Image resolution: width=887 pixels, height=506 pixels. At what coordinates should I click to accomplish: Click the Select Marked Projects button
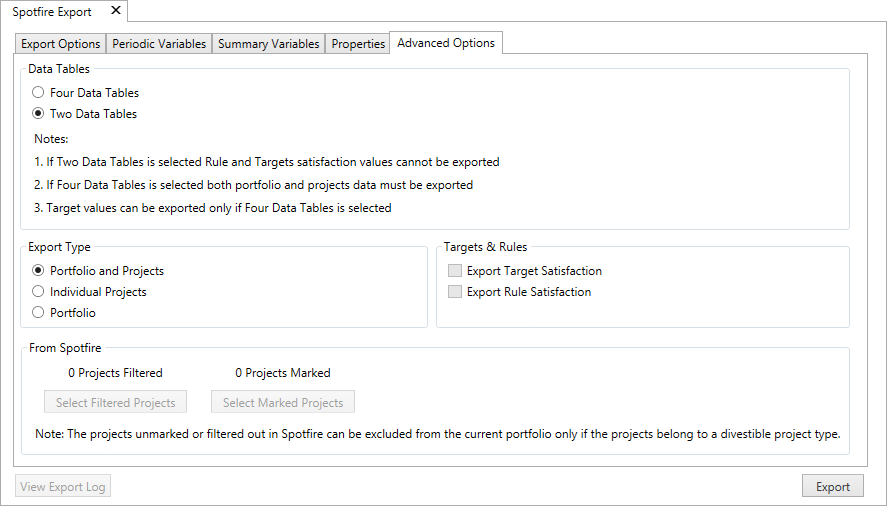[283, 402]
